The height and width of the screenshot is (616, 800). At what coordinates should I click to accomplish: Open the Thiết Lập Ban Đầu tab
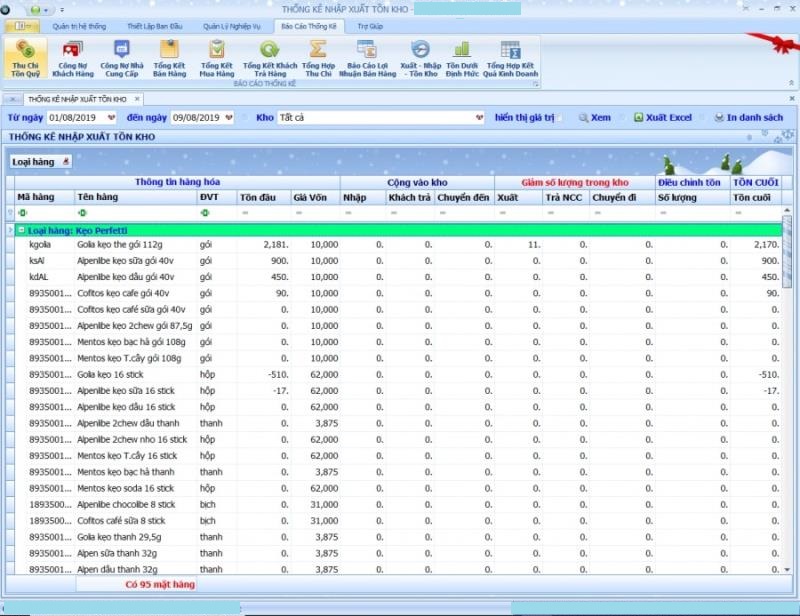pyautogui.click(x=155, y=25)
